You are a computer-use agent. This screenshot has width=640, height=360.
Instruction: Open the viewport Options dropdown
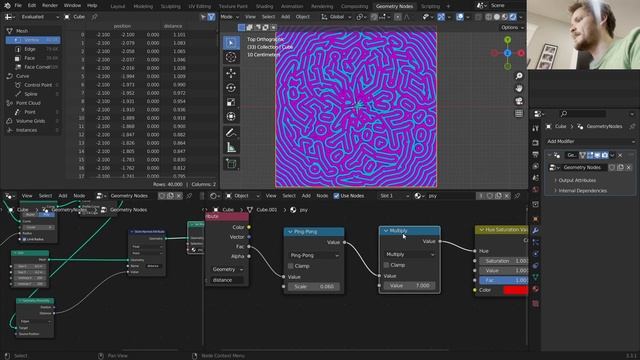coord(512,27)
